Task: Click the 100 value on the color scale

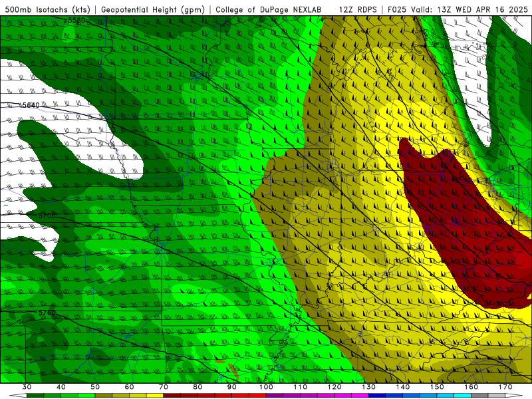Action: pyautogui.click(x=267, y=387)
